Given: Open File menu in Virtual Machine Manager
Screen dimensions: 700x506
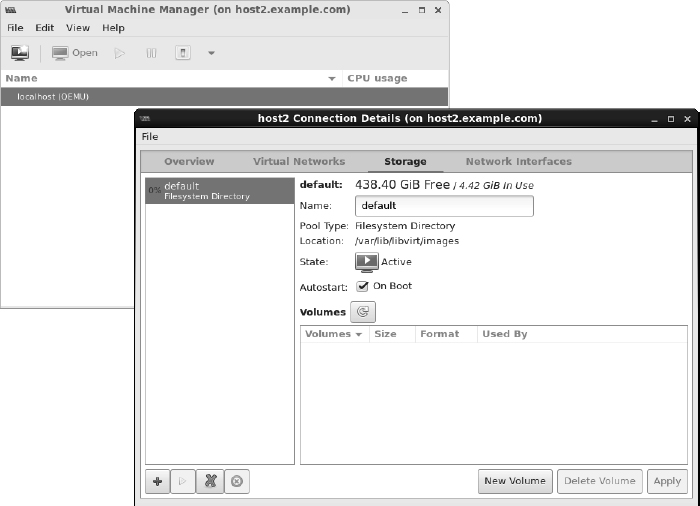Looking at the screenshot, I should click(15, 28).
